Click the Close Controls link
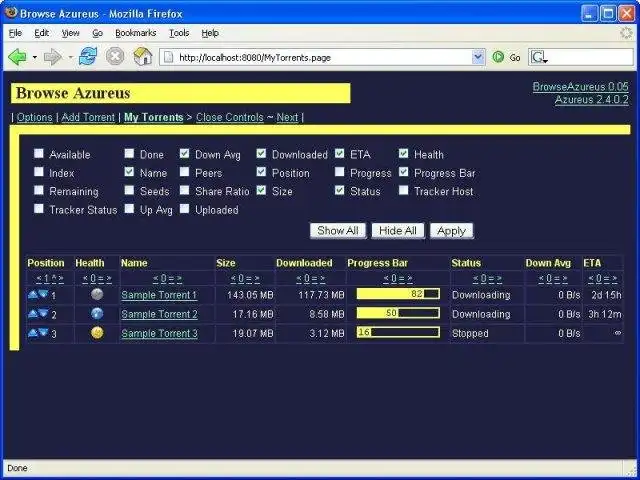The width and height of the screenshot is (640, 480). click(x=230, y=118)
